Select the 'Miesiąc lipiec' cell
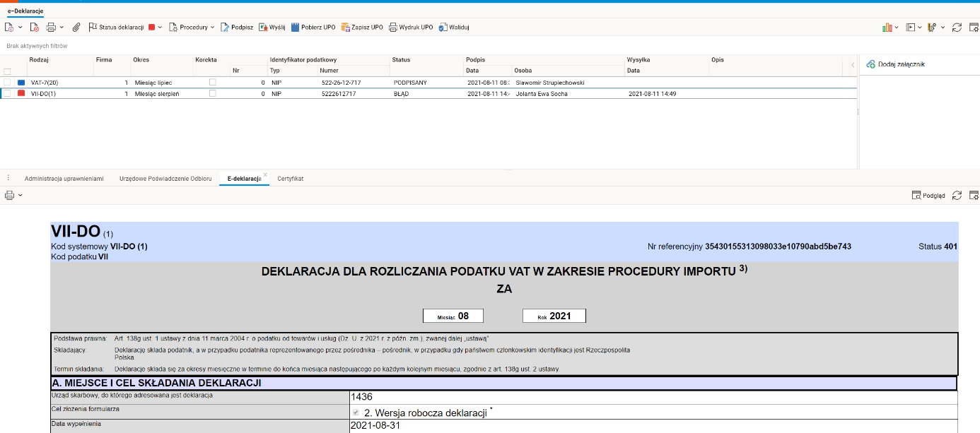 click(x=153, y=83)
